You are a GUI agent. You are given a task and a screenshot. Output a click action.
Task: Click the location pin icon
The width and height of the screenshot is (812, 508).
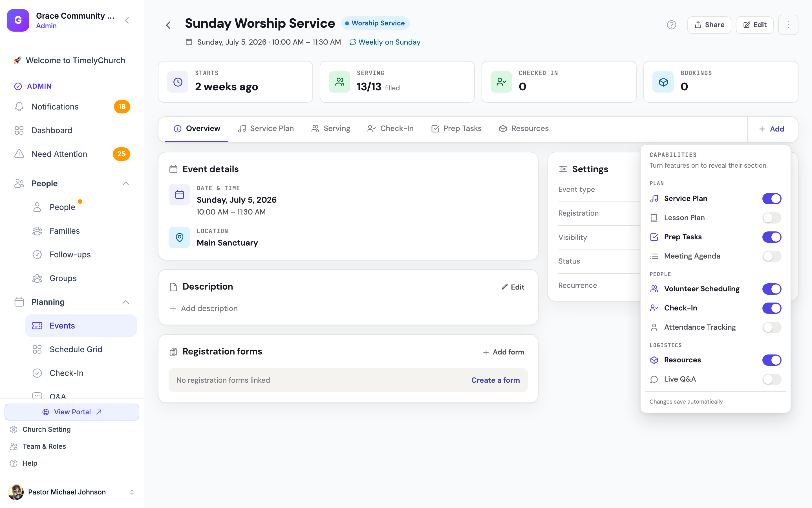coord(180,238)
